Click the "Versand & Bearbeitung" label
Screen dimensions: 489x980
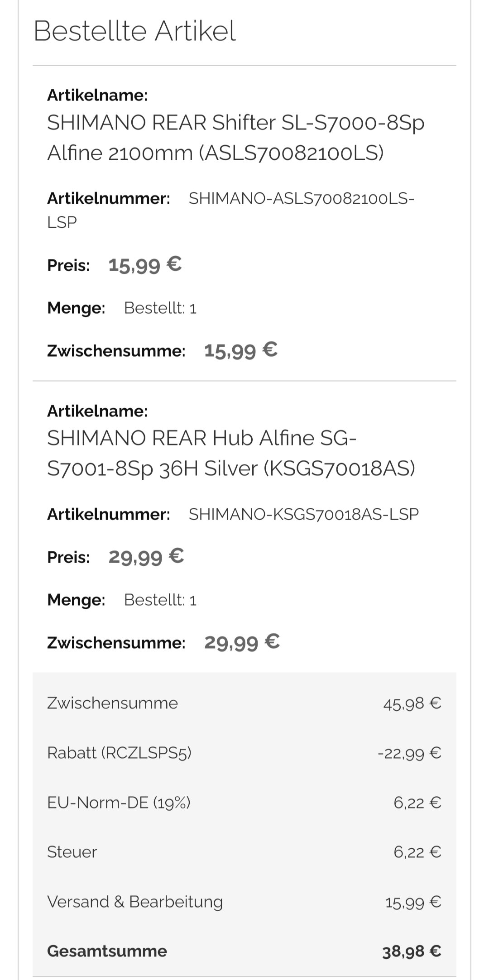point(135,902)
